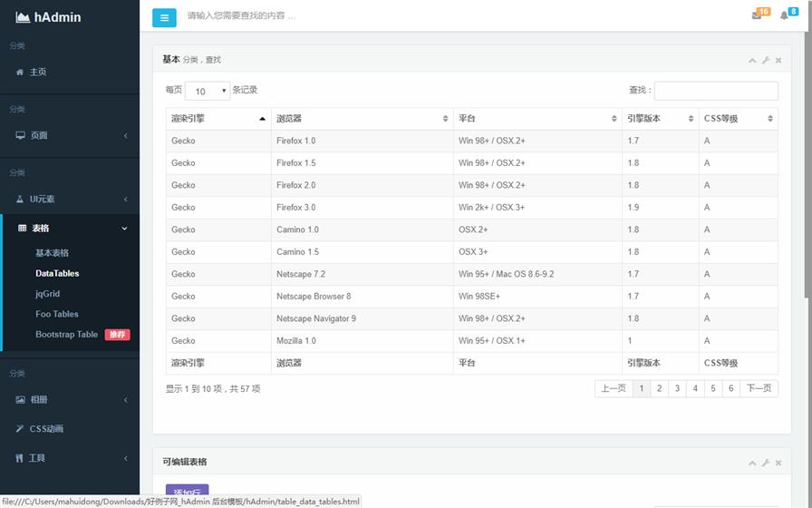812x508 pixels.
Task: Click the Win 98SE+ platform cell
Action: coord(537,297)
